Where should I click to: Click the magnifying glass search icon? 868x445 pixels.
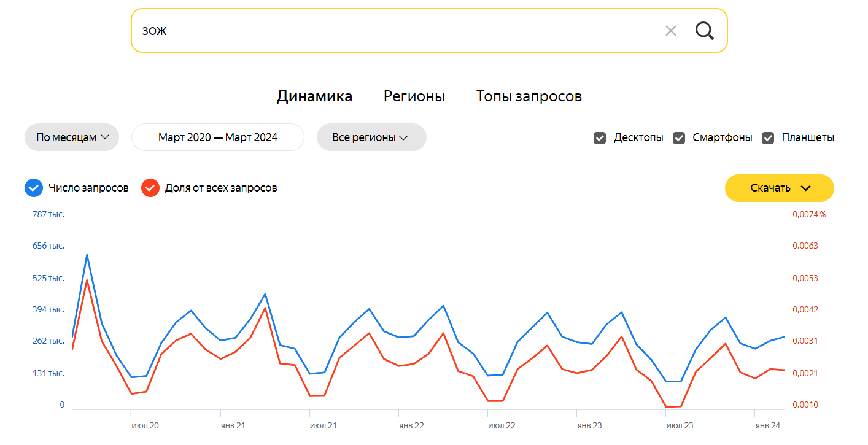tap(704, 31)
